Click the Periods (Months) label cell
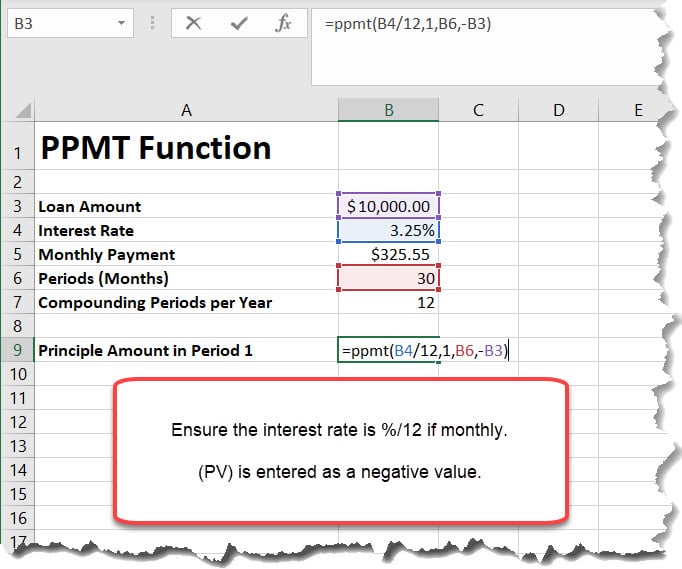This screenshot has width=682, height=569. [186, 278]
